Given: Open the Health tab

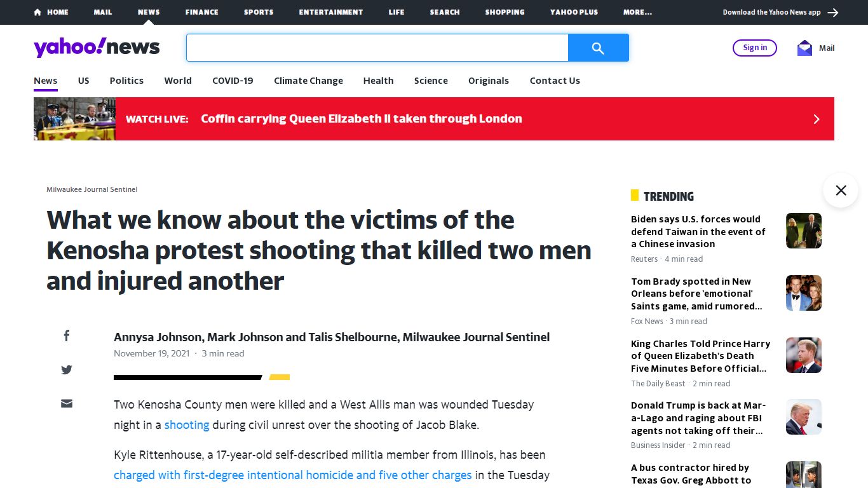Looking at the screenshot, I should (x=378, y=81).
